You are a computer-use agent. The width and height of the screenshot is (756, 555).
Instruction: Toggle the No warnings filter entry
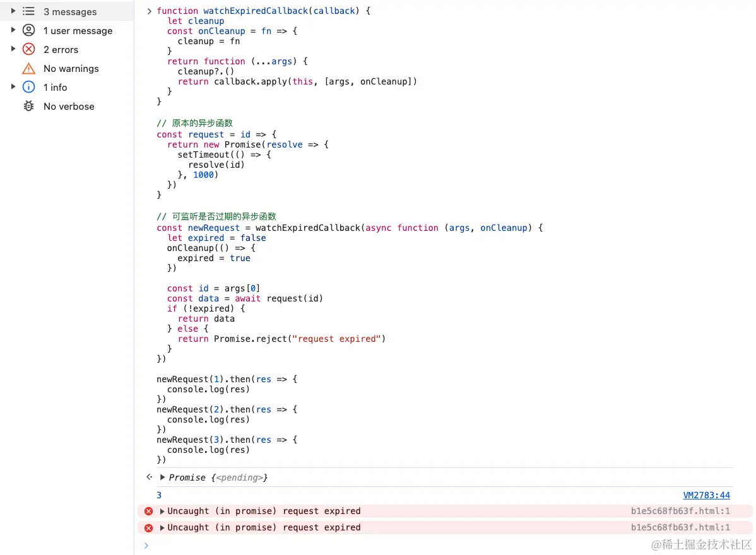point(70,68)
